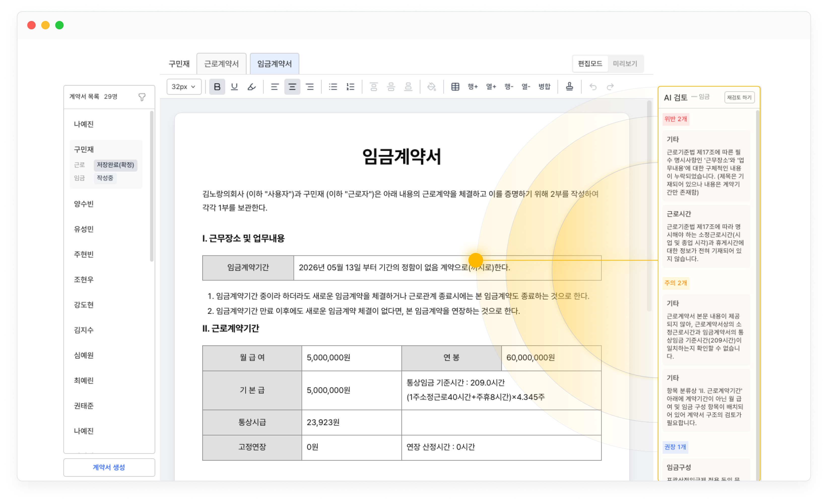This screenshot has height=504, width=828.
Task: Click the 계약서 생성 button
Action: tap(109, 467)
